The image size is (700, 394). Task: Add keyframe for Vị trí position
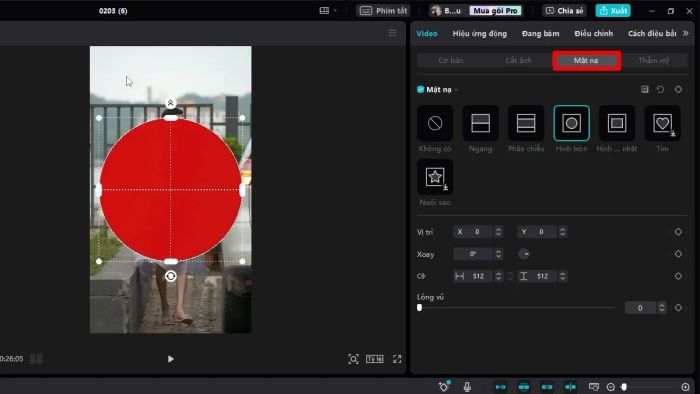[x=678, y=232]
